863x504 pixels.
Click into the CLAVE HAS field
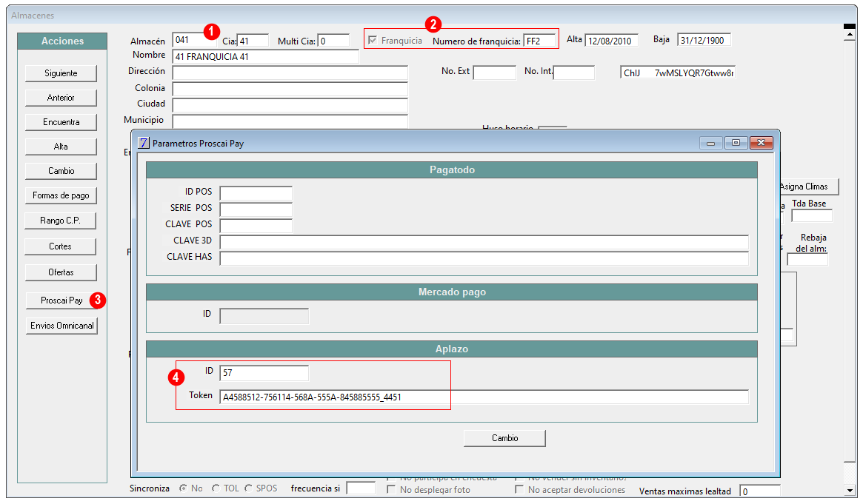click(x=484, y=258)
